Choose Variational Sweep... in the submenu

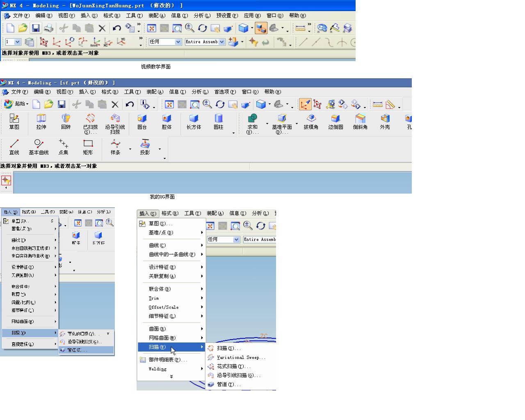tap(240, 358)
